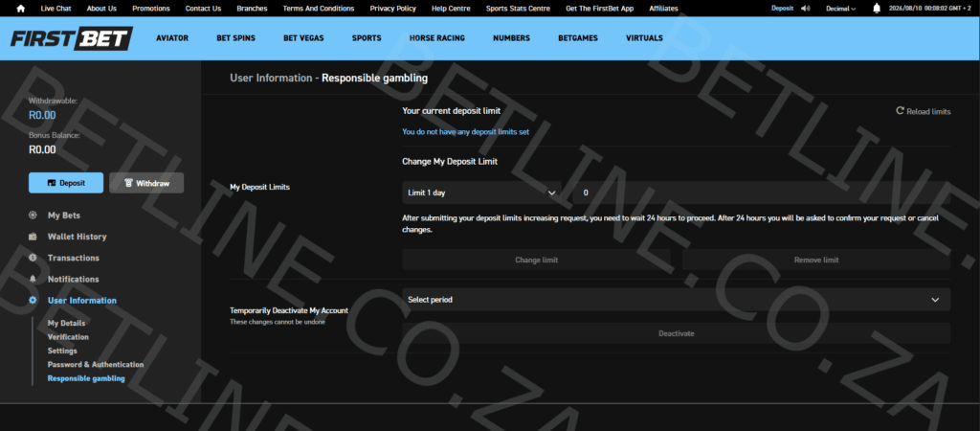
Task: Click the Transactions sidebar icon
Action: 33,258
